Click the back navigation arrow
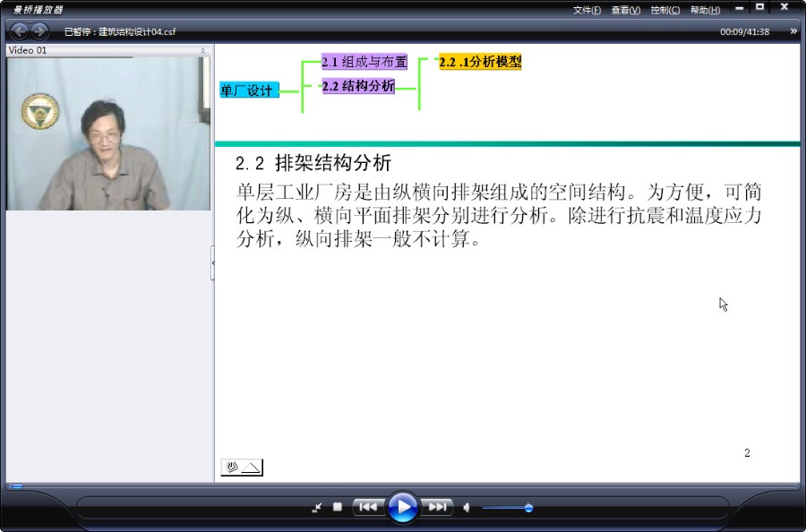 [20, 31]
